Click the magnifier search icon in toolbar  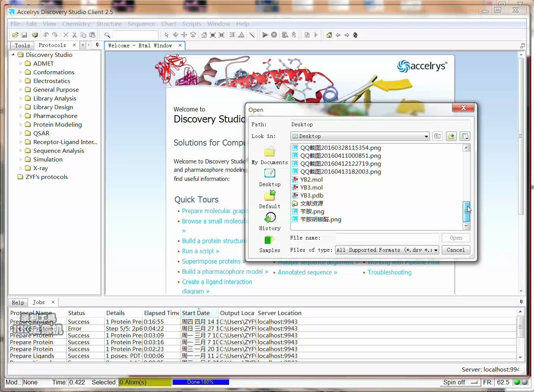[107, 35]
